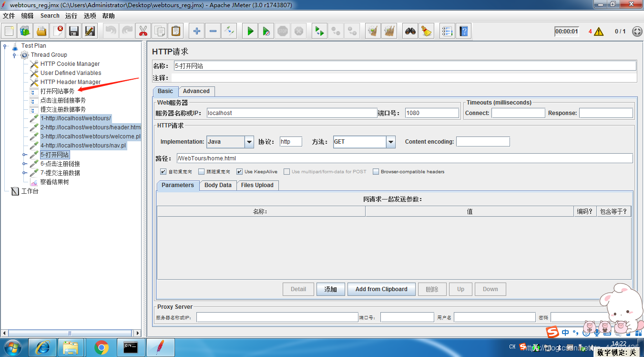The height and width of the screenshot is (357, 644).
Task: Click Remote Start All icon
Action: tap(319, 31)
